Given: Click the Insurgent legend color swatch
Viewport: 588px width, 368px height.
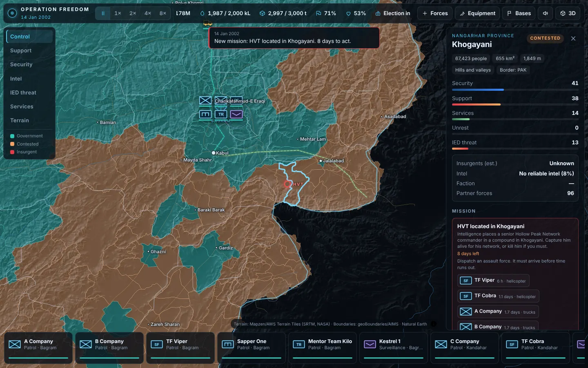Looking at the screenshot, I should [12, 152].
